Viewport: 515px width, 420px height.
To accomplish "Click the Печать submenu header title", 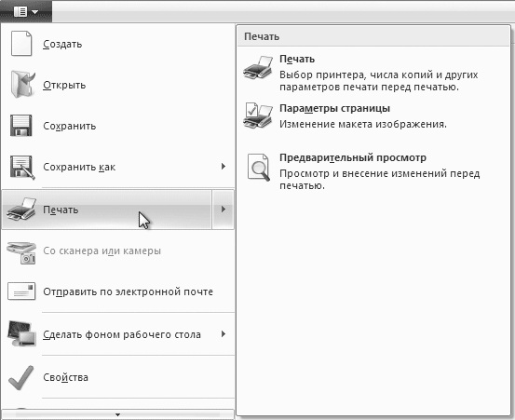I will [x=262, y=36].
